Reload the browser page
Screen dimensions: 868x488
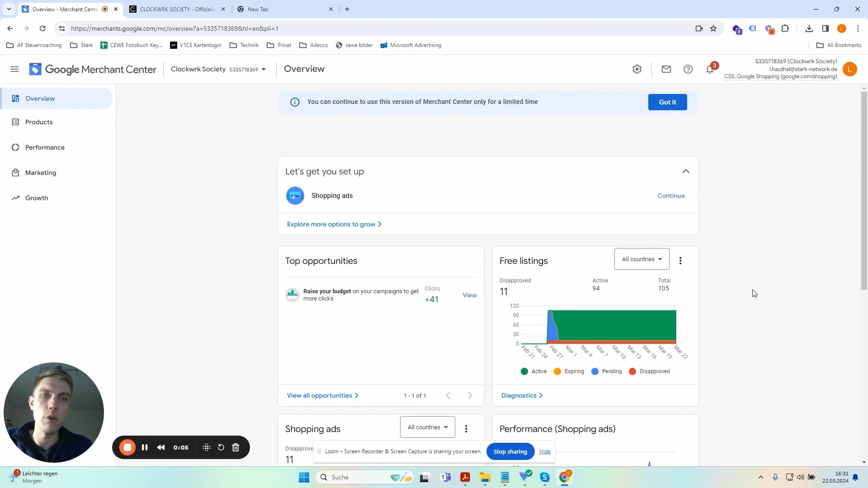click(42, 28)
